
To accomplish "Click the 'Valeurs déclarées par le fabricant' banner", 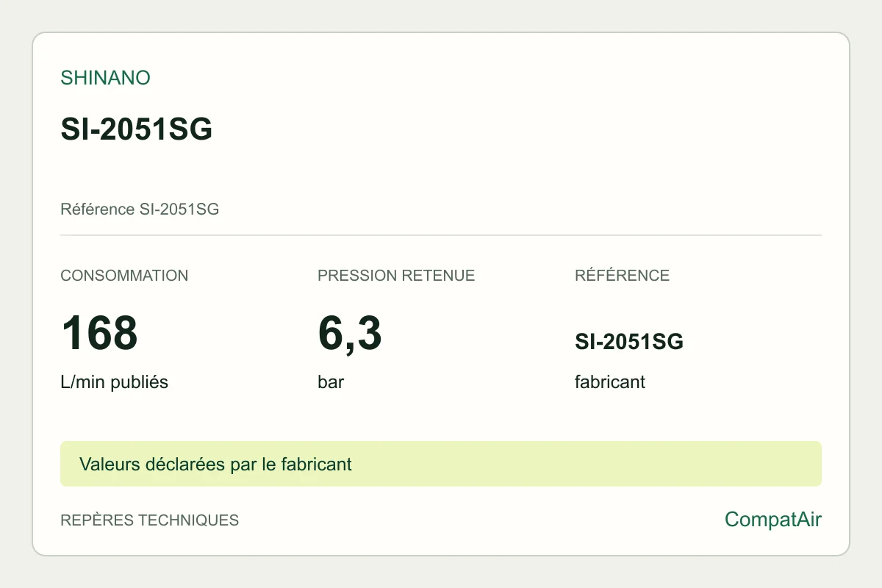I will (x=441, y=464).
